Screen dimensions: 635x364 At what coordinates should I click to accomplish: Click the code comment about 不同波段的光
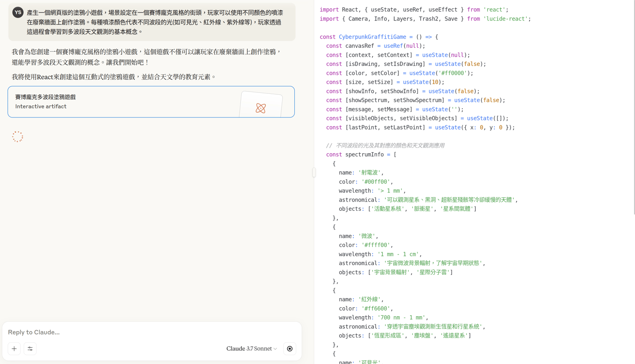coord(385,145)
